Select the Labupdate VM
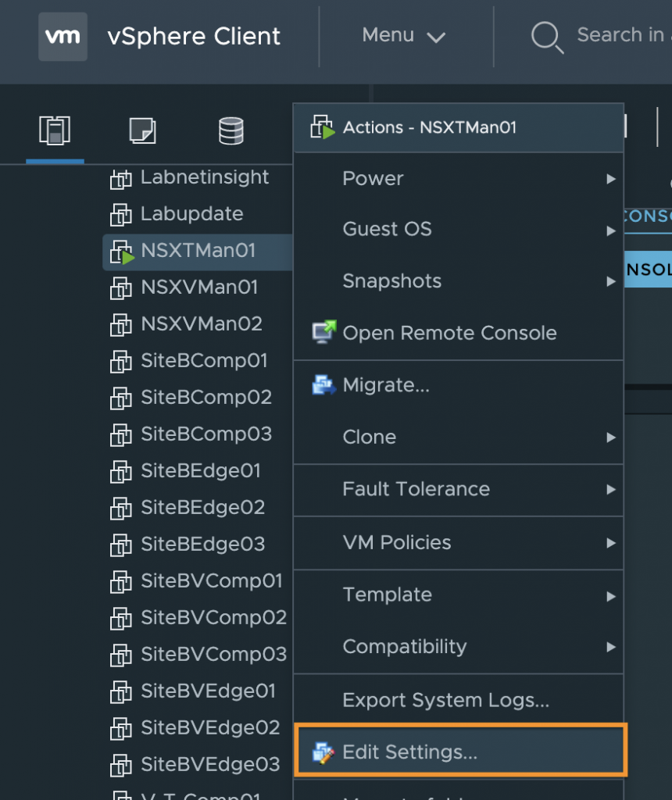Screen dimensions: 672x800 (192, 214)
